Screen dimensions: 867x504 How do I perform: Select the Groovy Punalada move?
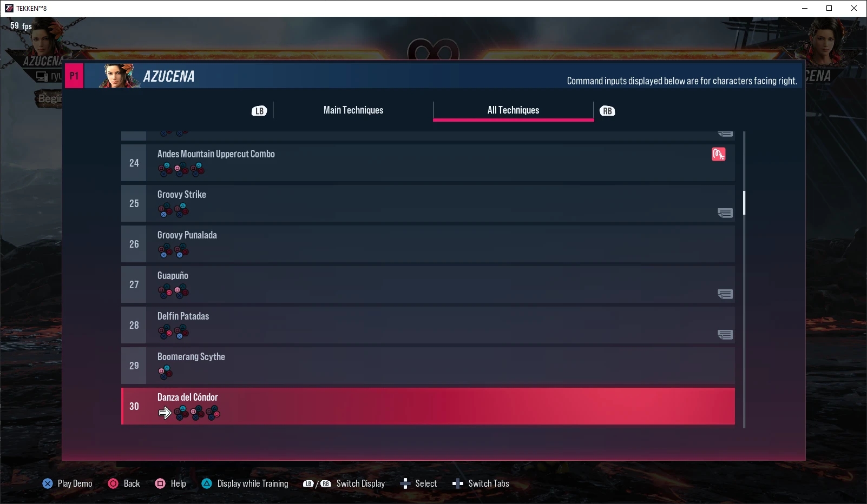tap(428, 244)
